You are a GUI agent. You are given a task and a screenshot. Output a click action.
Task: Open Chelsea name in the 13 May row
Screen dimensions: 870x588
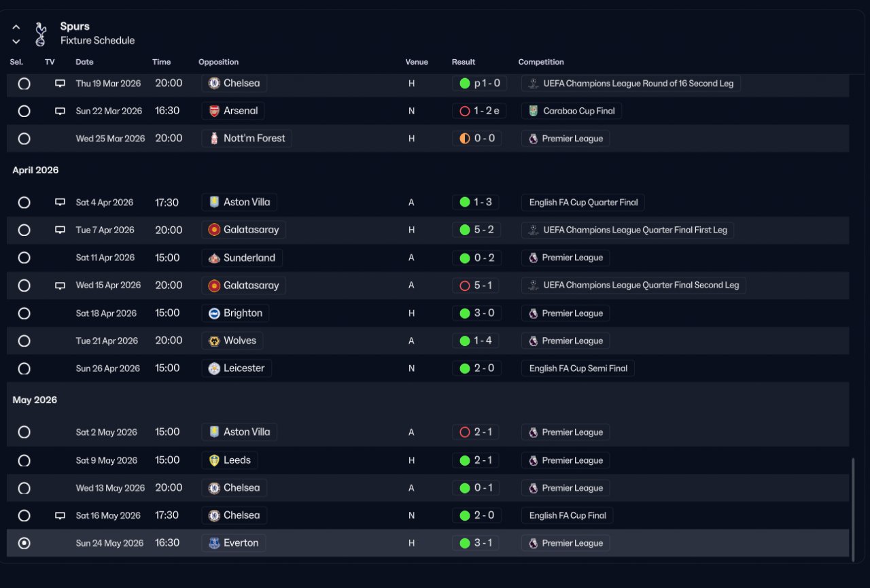click(242, 488)
